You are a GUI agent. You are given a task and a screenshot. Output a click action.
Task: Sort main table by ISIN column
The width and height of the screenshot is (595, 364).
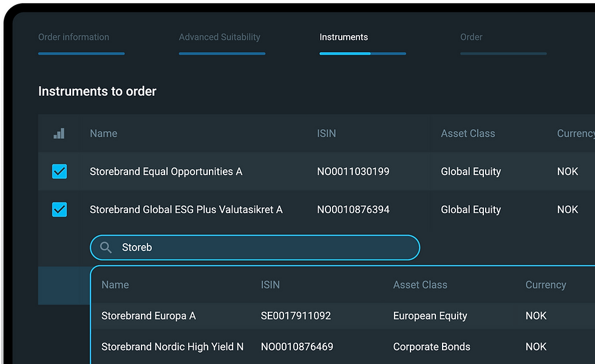[x=327, y=133]
